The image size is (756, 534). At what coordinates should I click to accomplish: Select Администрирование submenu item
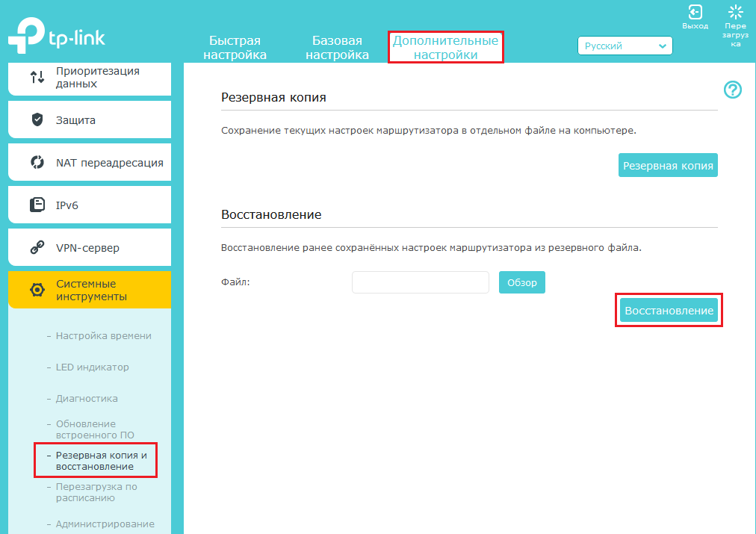click(x=105, y=524)
